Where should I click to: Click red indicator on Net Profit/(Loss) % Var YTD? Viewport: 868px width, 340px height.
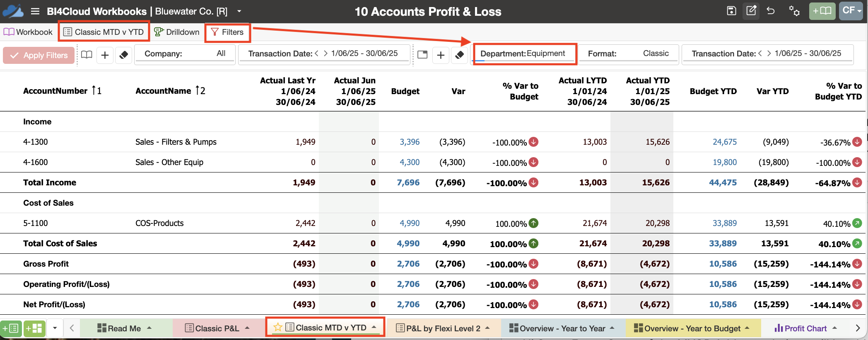pos(857,304)
